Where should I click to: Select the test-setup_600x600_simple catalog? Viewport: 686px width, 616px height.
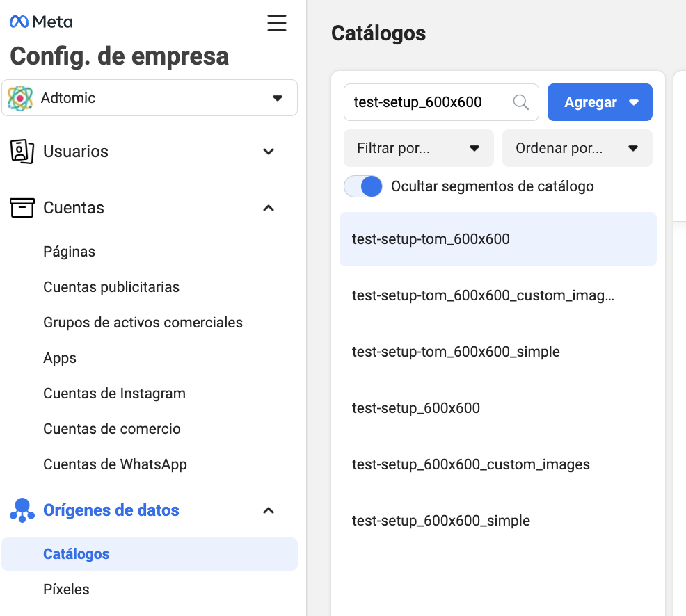pos(441,521)
